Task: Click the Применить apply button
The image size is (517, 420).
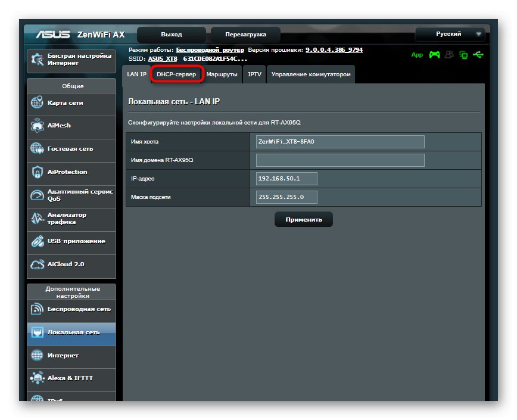Action: pos(303,219)
